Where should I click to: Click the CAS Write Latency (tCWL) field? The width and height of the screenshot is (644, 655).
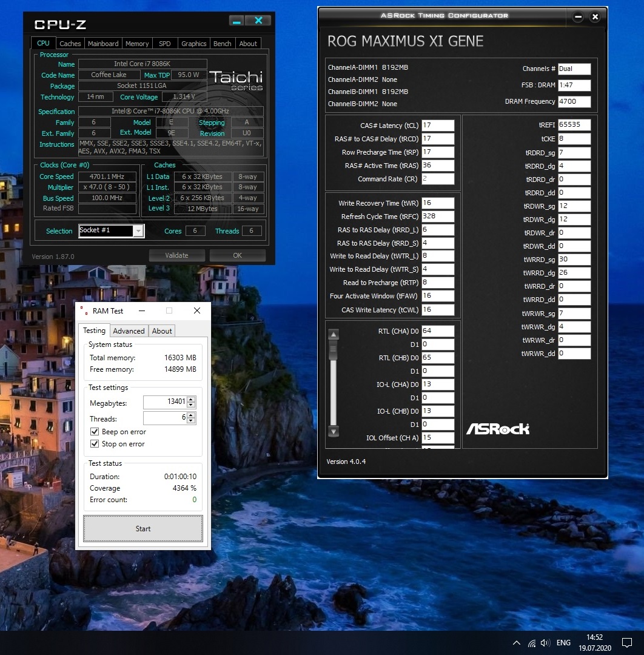click(x=438, y=309)
